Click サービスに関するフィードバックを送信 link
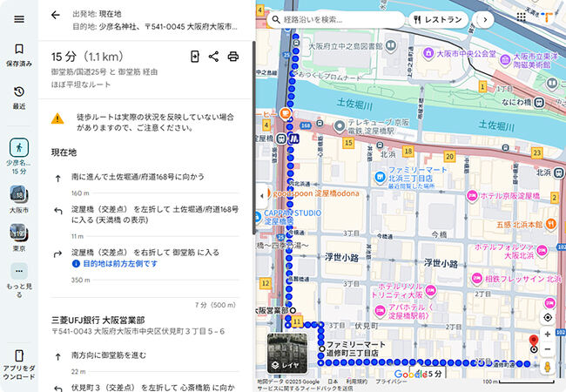Screen dimensions: 566x392 tap(305, 388)
